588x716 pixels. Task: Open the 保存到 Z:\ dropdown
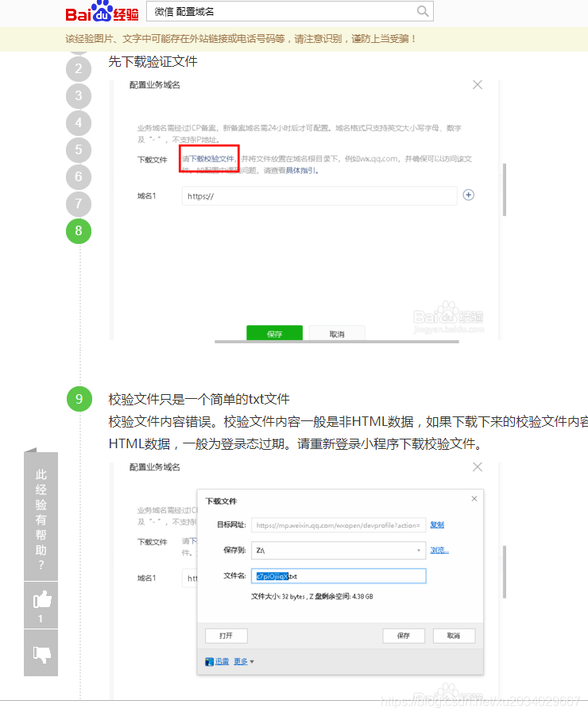click(338, 550)
